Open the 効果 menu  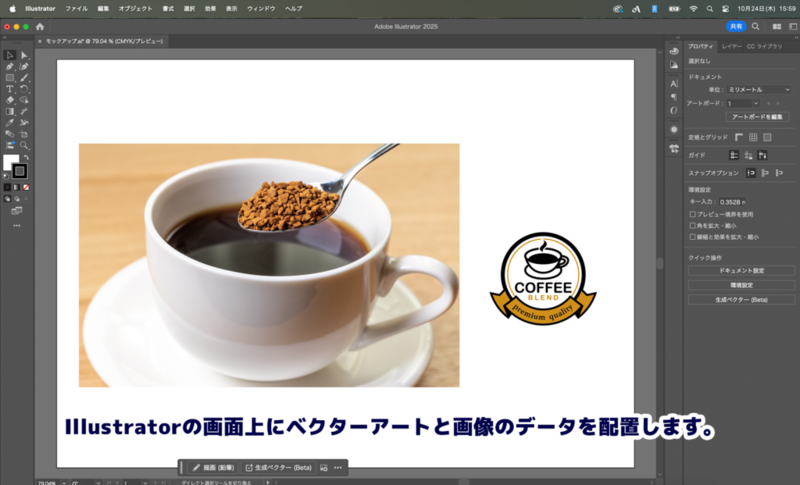click(210, 9)
